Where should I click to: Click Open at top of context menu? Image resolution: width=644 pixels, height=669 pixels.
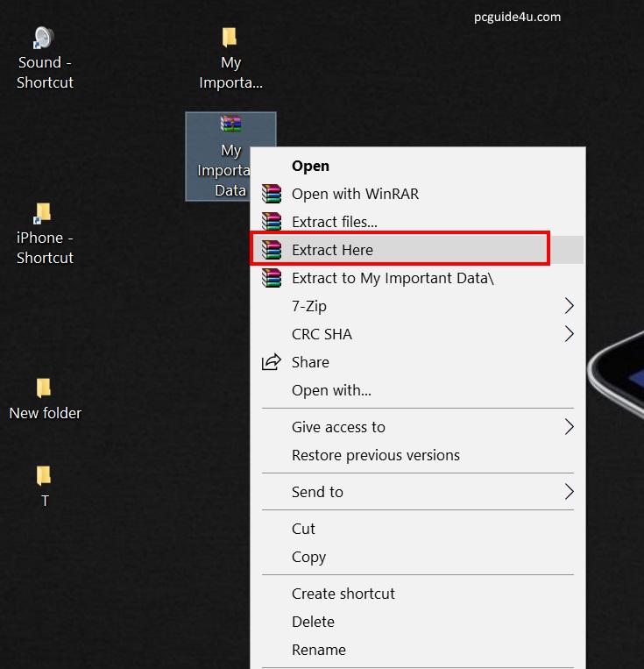point(310,166)
